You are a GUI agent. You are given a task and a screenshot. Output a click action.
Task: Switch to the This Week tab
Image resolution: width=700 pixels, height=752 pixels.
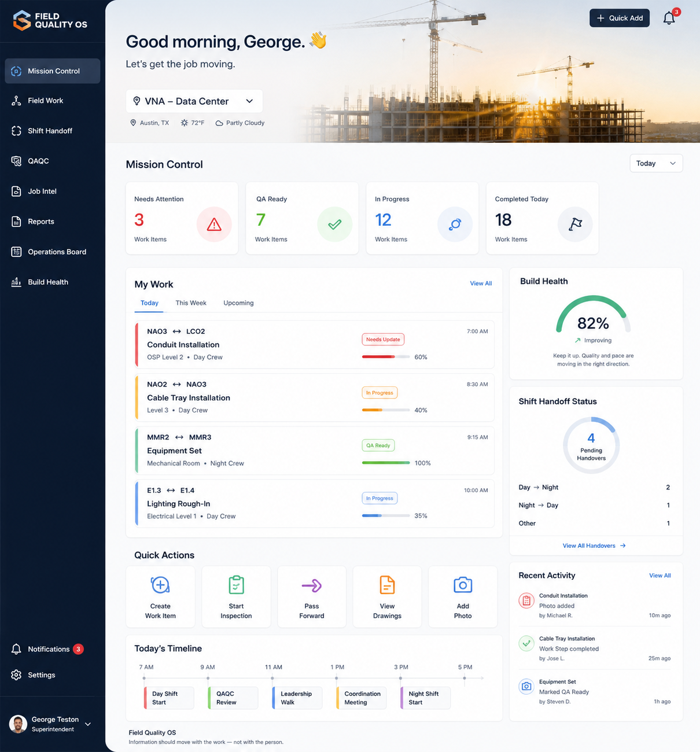tap(191, 303)
